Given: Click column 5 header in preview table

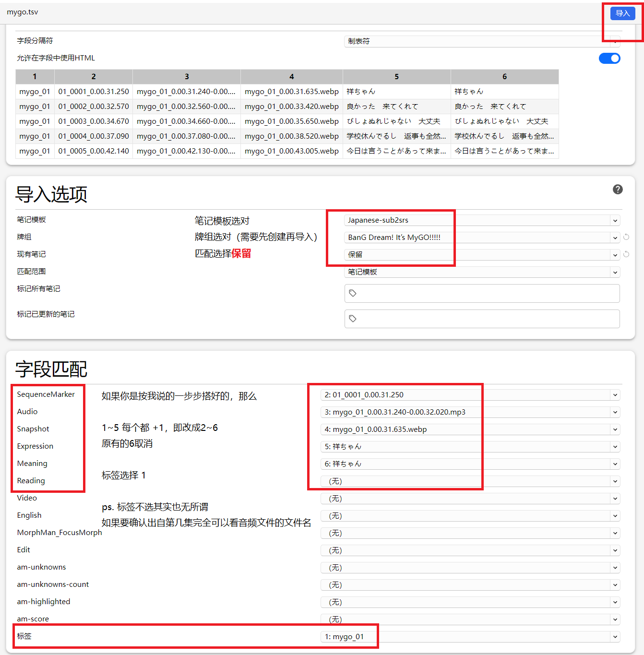Looking at the screenshot, I should (396, 77).
